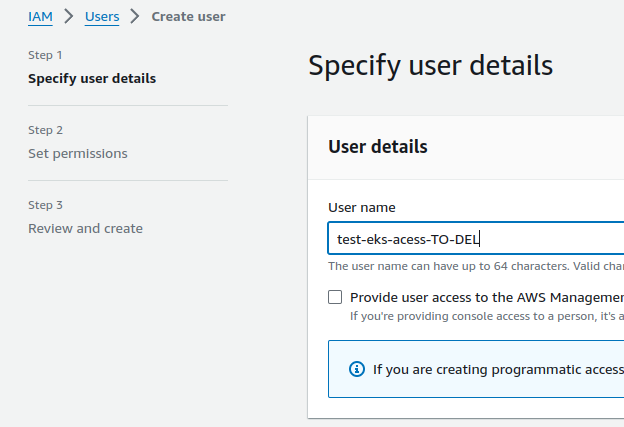Select the Review and create step
This screenshot has width=624, height=427.
[x=85, y=229]
